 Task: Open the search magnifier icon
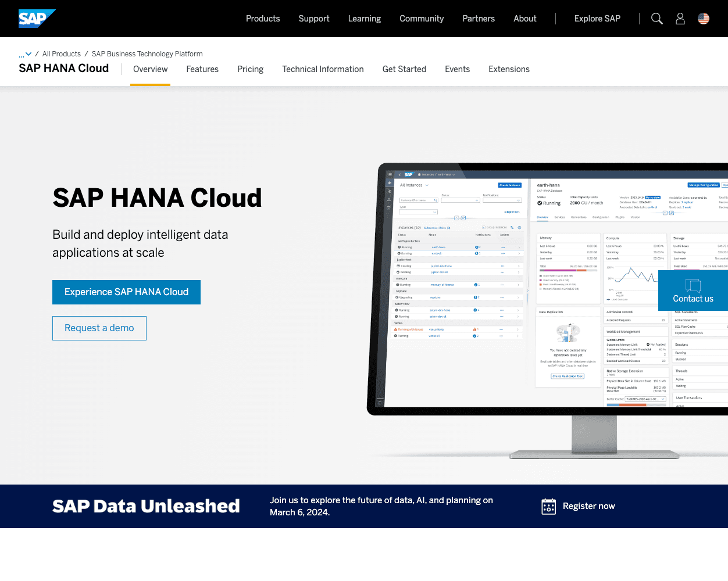[x=657, y=19]
